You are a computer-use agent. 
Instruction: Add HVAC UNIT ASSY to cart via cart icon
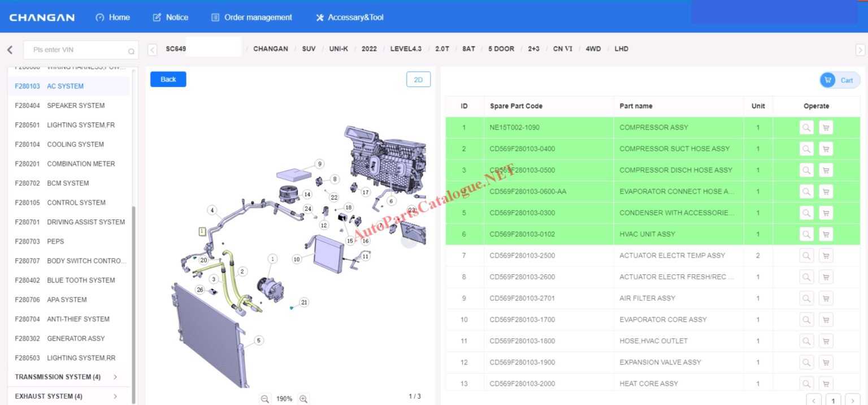pos(826,234)
